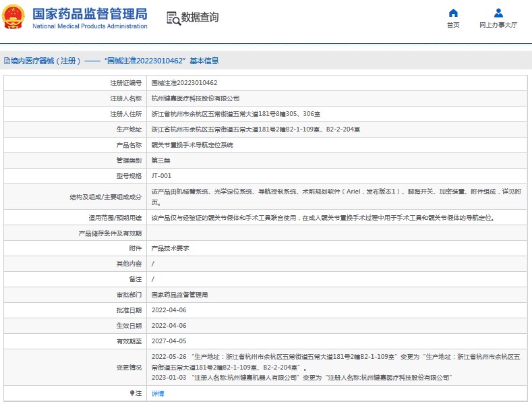Click the 产品技术要求 attachment text
The image size is (532, 406).
tap(170, 248)
